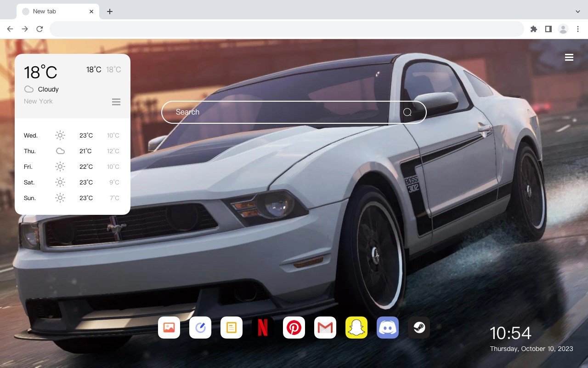Open the browser Extensions puzzle icon
This screenshot has height=368, width=588.
[533, 29]
